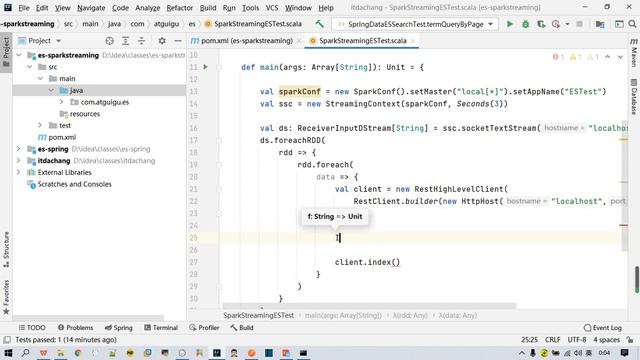Run the selected configuration with the green play button

(x=509, y=24)
